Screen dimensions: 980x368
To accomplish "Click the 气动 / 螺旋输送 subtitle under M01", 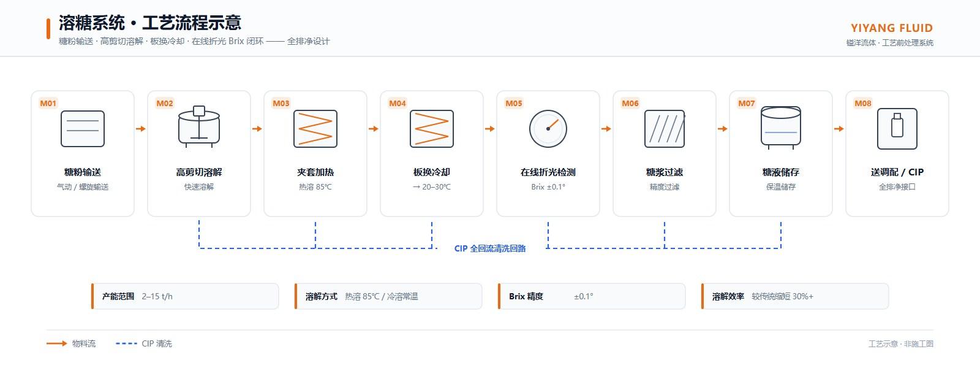I will pos(83,187).
